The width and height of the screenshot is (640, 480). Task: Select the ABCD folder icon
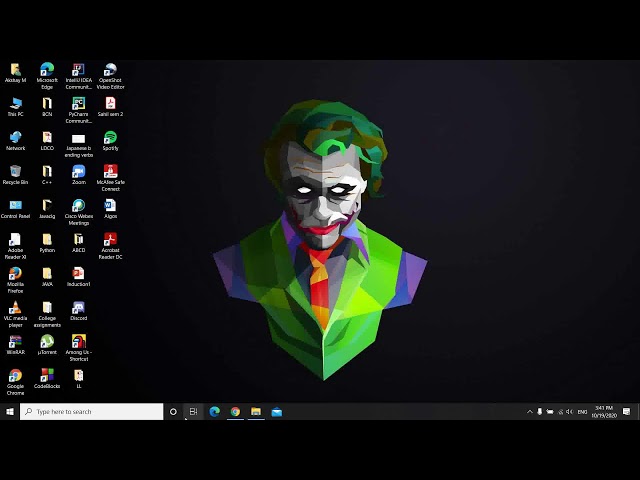pyautogui.click(x=78, y=243)
